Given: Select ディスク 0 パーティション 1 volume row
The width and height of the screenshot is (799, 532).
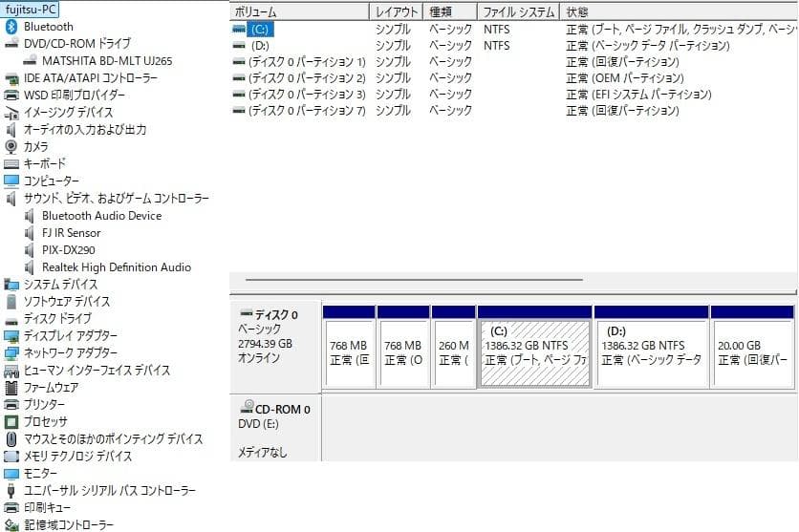Looking at the screenshot, I should tap(513, 62).
